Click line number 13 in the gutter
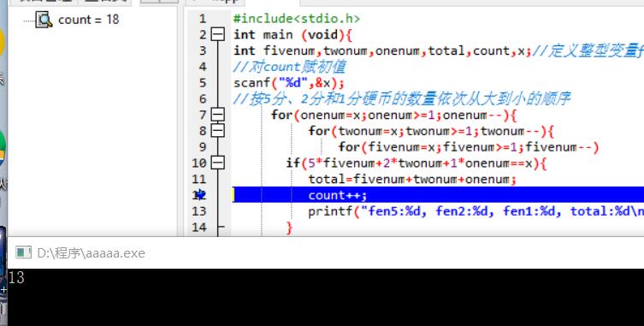 (x=199, y=210)
